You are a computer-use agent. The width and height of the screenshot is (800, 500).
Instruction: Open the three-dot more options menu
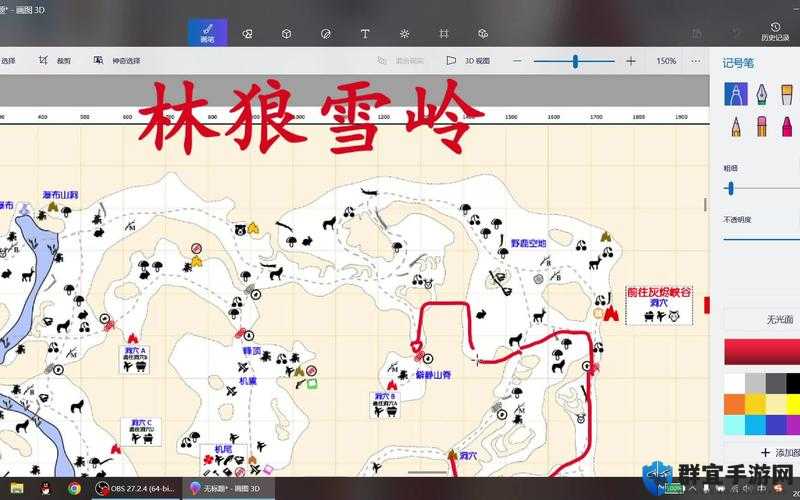pos(696,61)
